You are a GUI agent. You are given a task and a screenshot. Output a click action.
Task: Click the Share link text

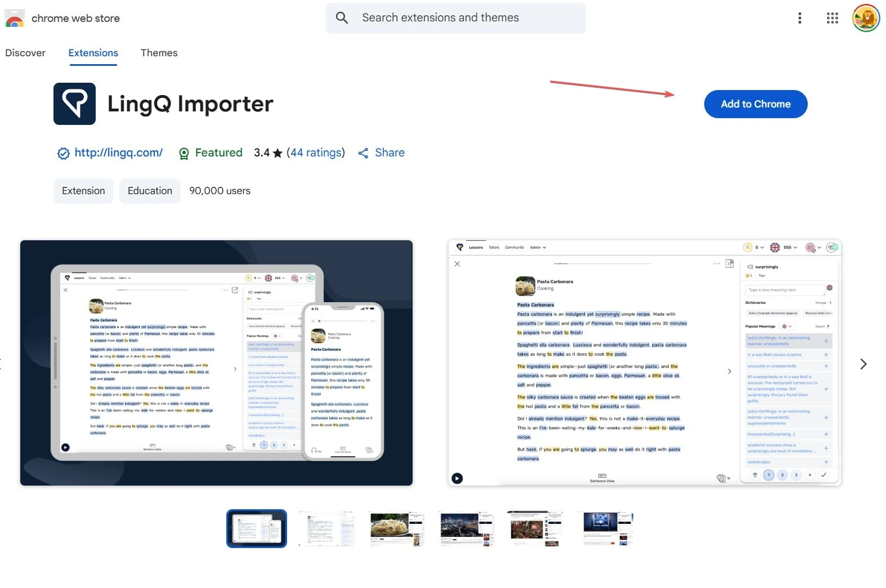coord(390,152)
